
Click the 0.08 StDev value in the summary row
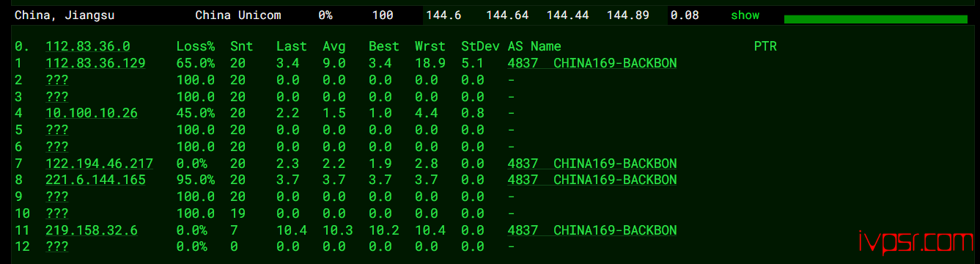pos(685,15)
